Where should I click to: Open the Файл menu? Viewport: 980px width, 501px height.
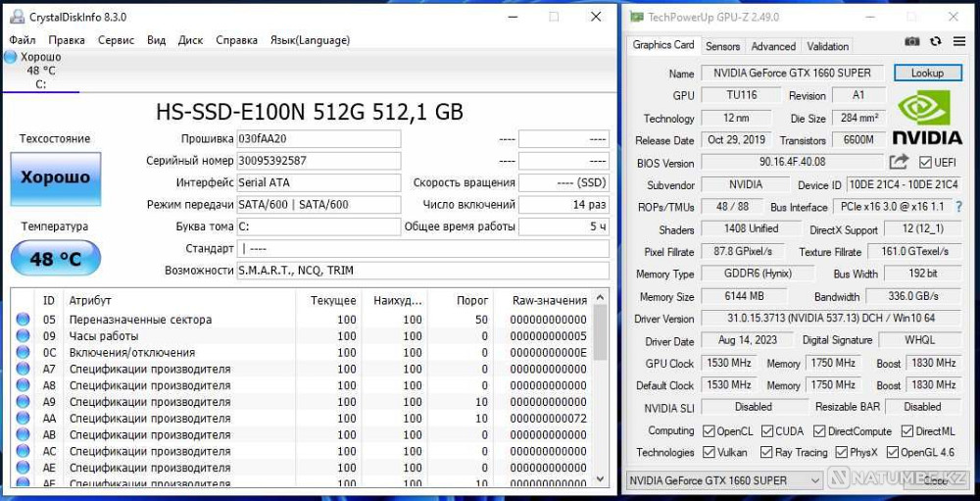coord(23,40)
